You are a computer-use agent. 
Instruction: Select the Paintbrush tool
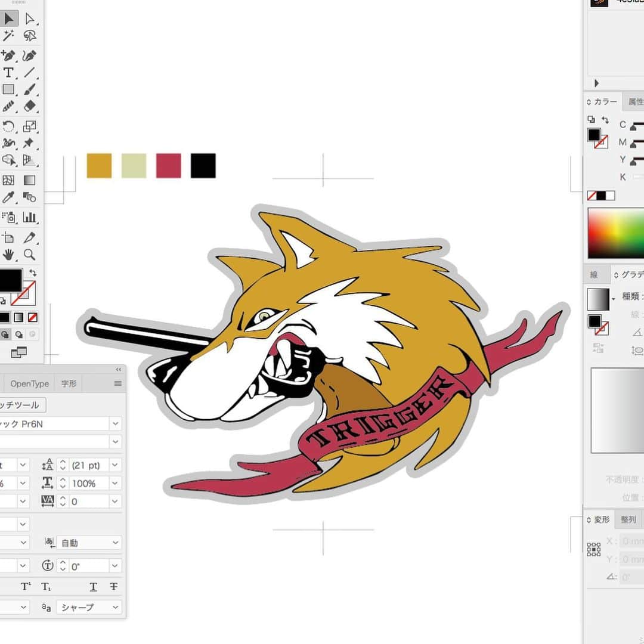[30, 89]
